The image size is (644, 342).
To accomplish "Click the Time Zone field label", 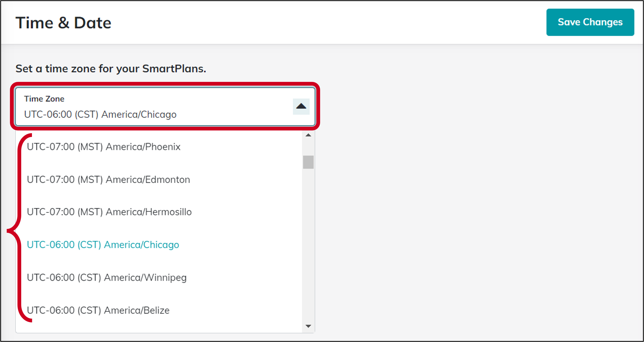I will pos(44,99).
